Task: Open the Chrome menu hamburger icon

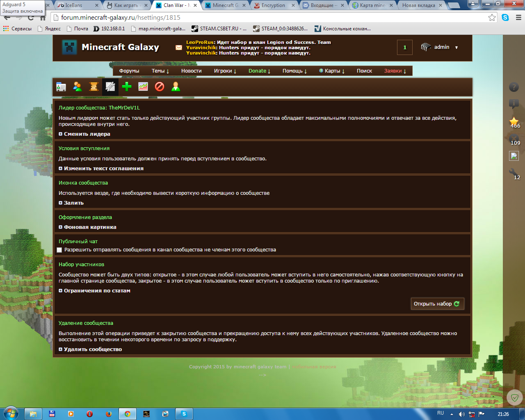Action: tap(518, 17)
